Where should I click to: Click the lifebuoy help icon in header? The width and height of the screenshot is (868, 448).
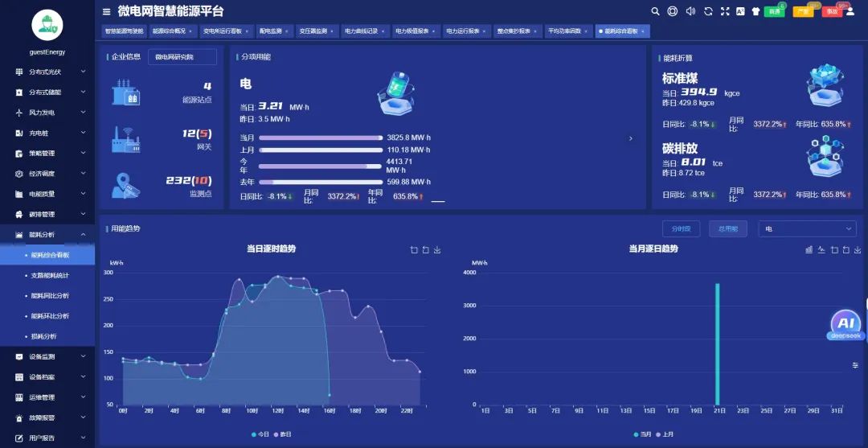click(x=672, y=11)
